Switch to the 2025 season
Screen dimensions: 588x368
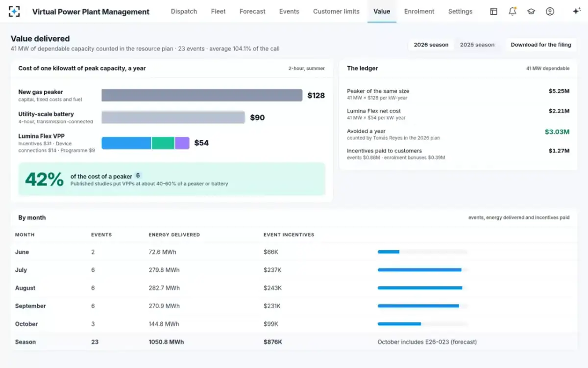tap(477, 45)
